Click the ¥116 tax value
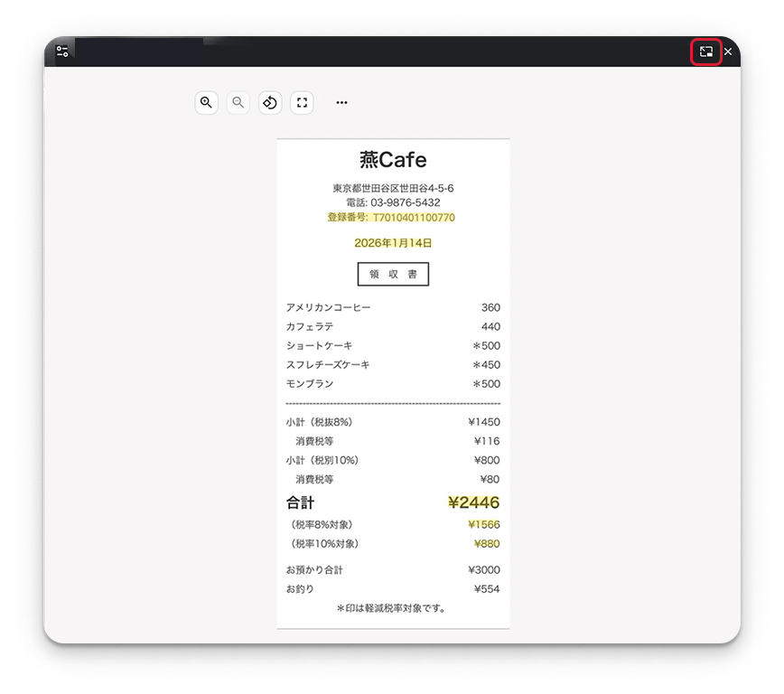 487,441
